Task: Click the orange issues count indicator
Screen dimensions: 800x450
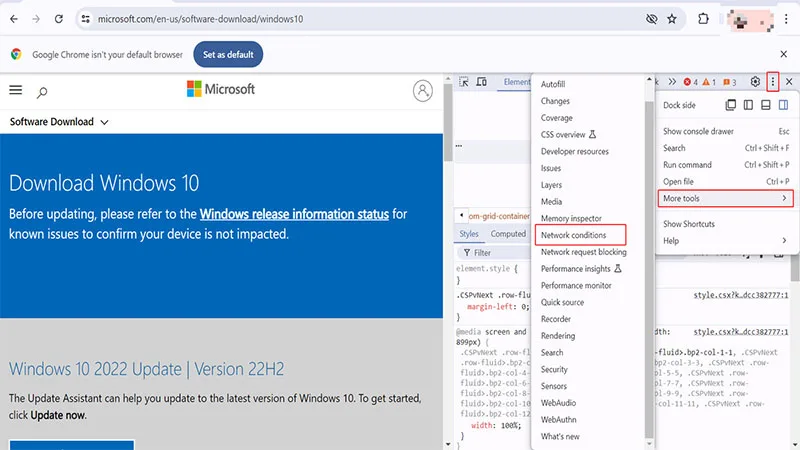Action: 730,82
